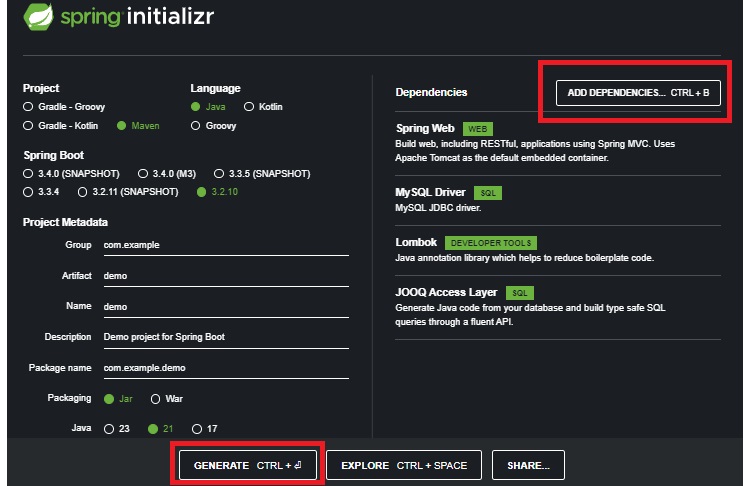Open the Add Dependencies dialog
750x486 pixels.
638,92
